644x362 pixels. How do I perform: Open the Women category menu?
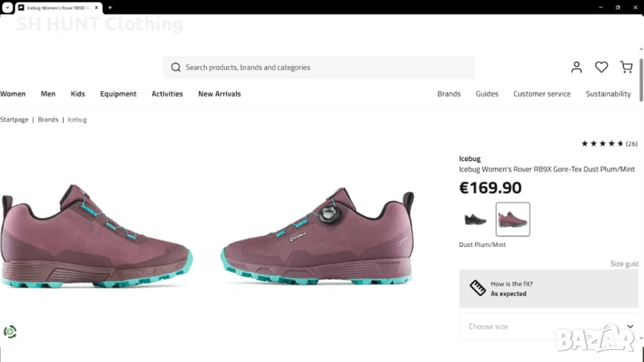13,94
